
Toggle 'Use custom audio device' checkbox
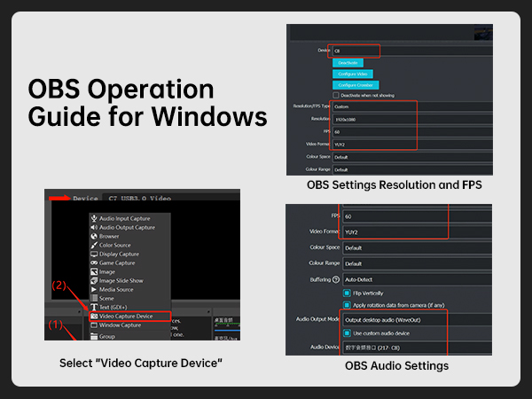click(347, 333)
